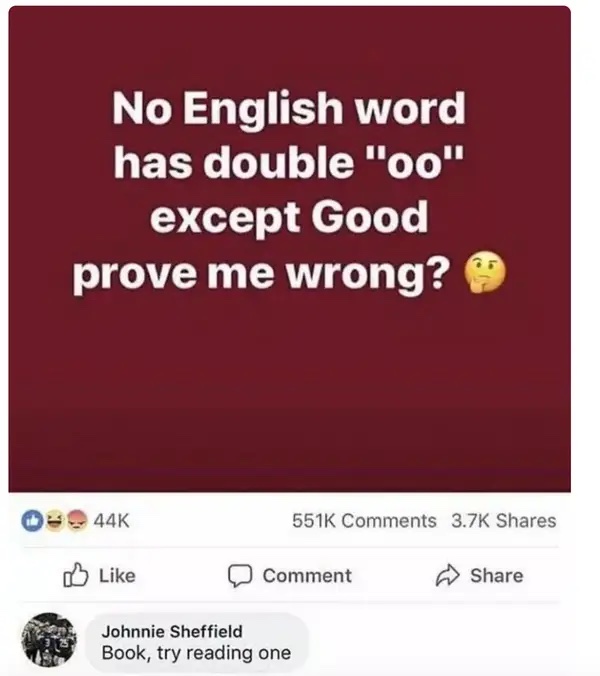
Task: Click the comment "Book, try reading one"
Action: pos(196,653)
